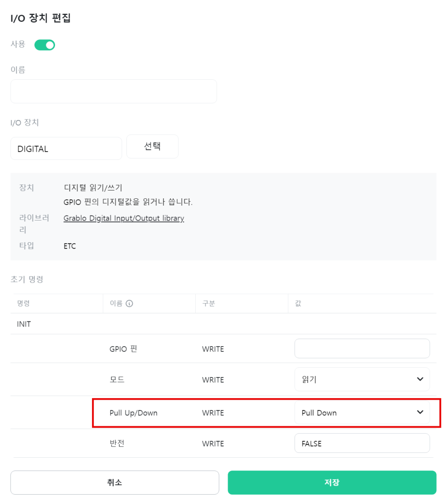Click the Pull Up/Down row label
Screen dimensions: 447x504
click(133, 413)
